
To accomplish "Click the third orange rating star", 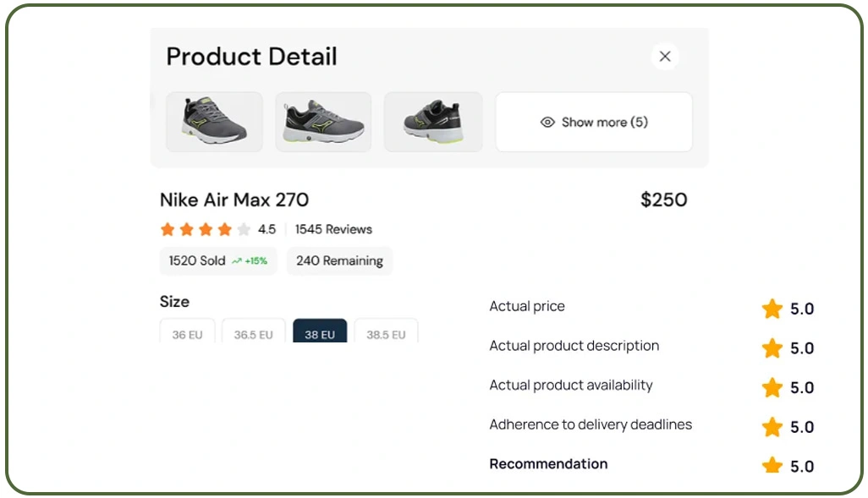I will pyautogui.click(x=206, y=229).
